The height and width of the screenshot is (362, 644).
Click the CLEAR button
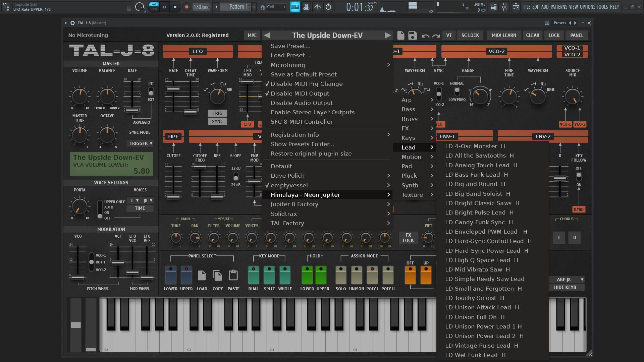532,35
